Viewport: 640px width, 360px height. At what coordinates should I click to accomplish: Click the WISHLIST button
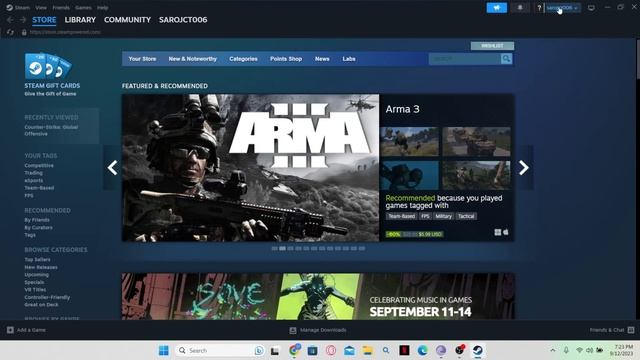(492, 46)
